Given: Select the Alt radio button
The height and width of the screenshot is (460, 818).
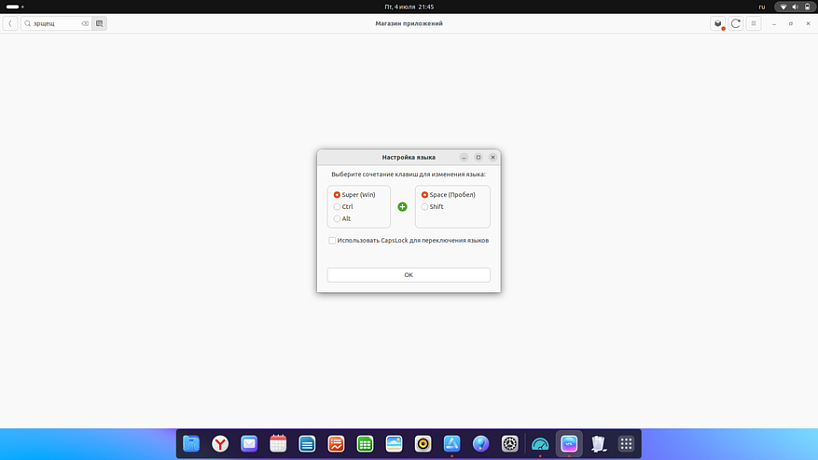Looking at the screenshot, I should [x=337, y=219].
